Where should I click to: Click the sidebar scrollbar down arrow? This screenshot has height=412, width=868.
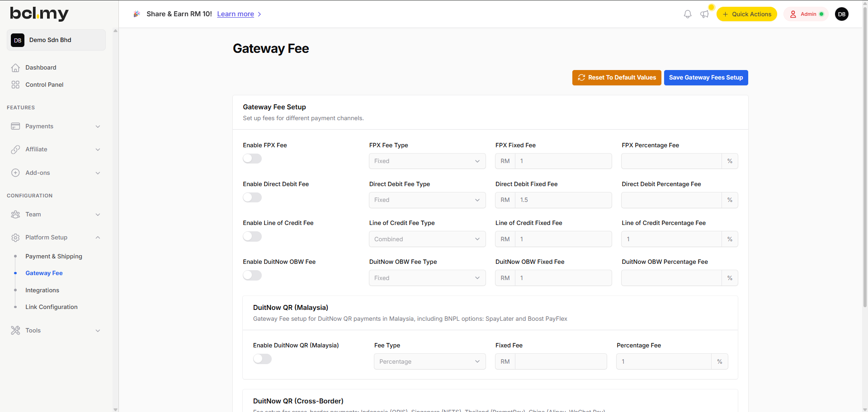point(115,409)
